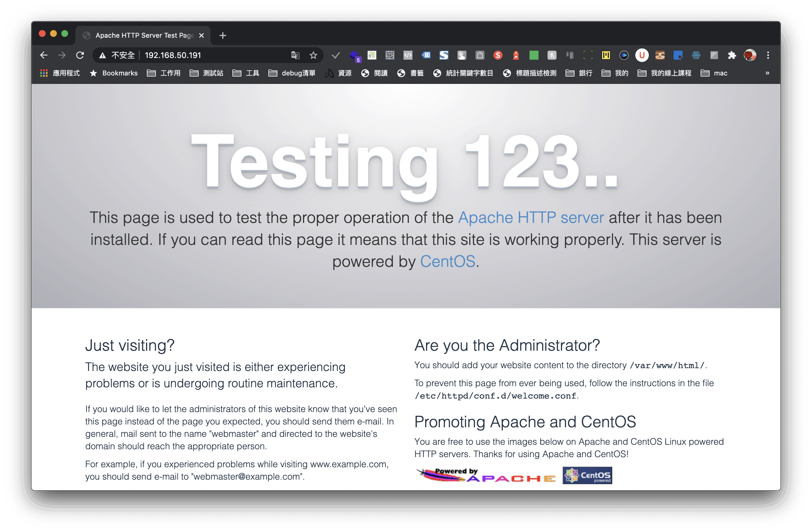812x532 pixels.
Task: Click the Apache HTTP server link
Action: pos(531,218)
